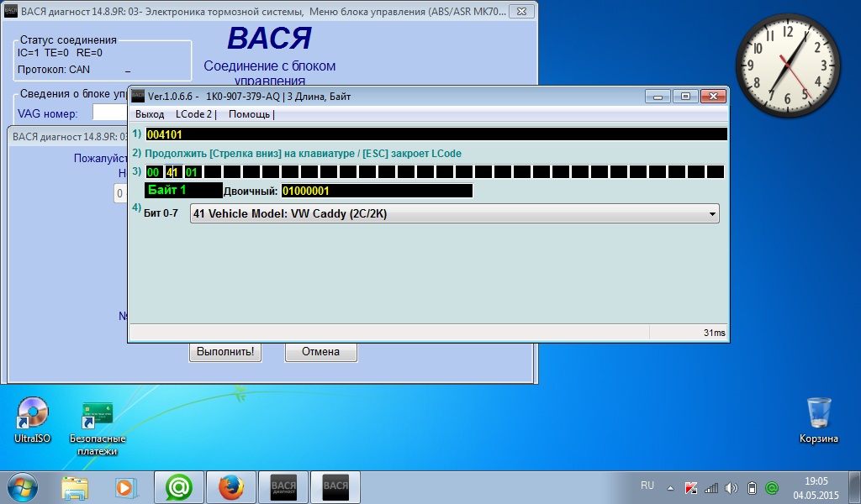This screenshot has height=504, width=861.
Task: Click the RU language indicator
Action: pyautogui.click(x=647, y=486)
